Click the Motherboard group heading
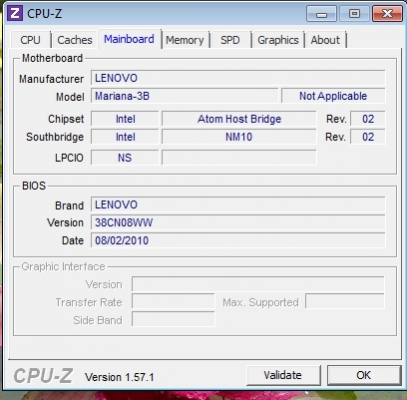Screen dimensions: 407x400 pos(52,58)
